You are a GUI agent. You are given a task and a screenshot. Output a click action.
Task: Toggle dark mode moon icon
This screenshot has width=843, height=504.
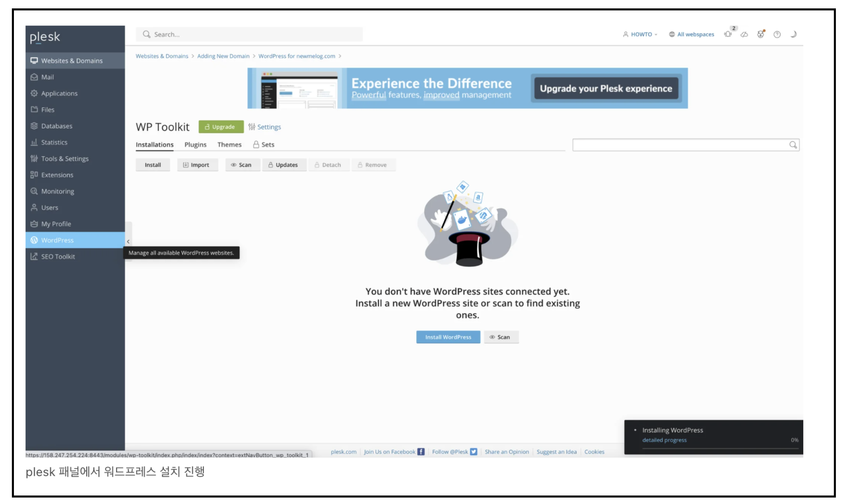tap(793, 34)
